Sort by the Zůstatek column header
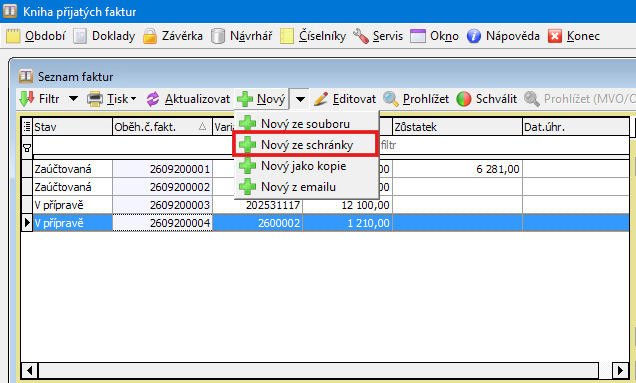The width and height of the screenshot is (636, 383). 457,127
